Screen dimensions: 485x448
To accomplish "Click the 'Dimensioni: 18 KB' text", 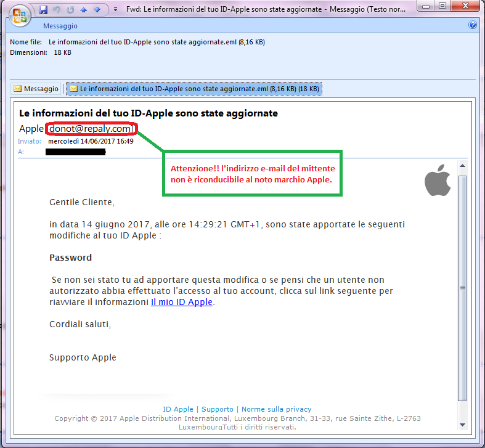I will point(41,52).
